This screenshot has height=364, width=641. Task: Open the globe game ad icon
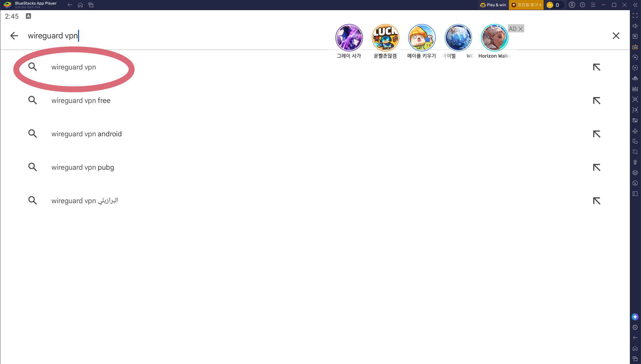click(x=458, y=38)
